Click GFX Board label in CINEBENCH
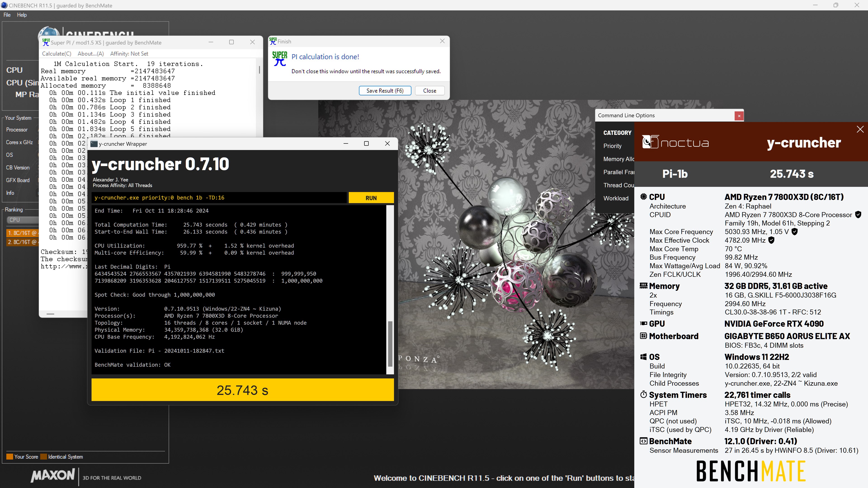The height and width of the screenshot is (488, 868). coord(18,180)
